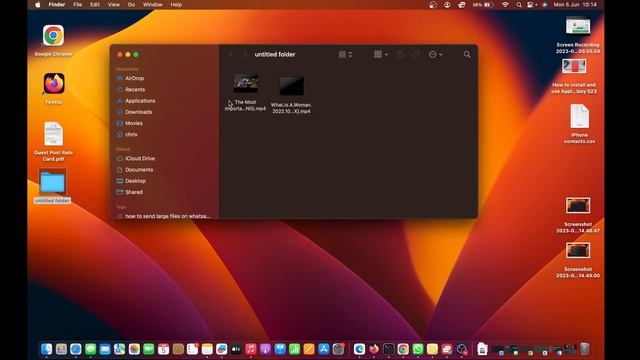Click the Wi-Fi icon in menu bar
This screenshot has width=640, height=360.
click(505, 4)
